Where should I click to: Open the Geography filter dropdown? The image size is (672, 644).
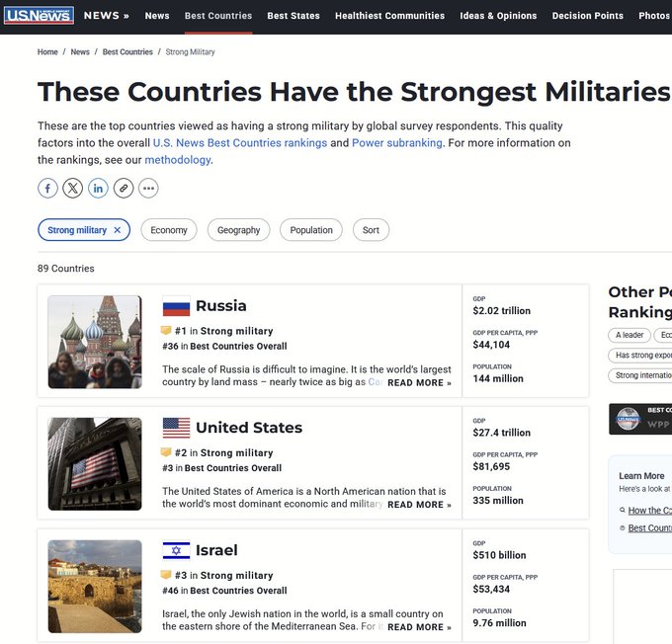(239, 230)
